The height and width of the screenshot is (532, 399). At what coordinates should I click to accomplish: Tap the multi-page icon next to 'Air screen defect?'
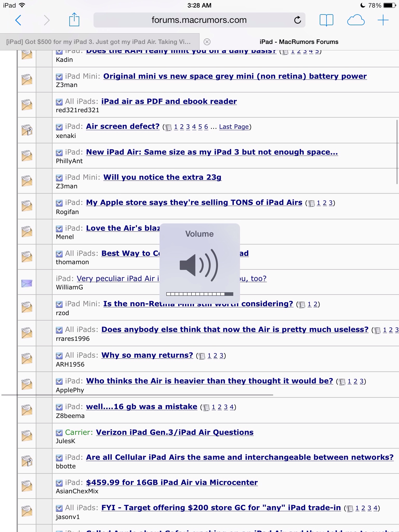(x=169, y=128)
